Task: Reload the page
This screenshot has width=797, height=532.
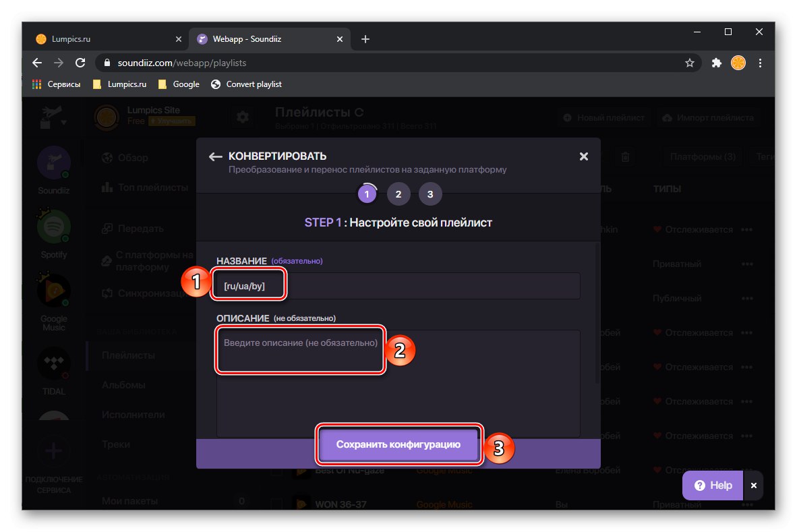Action: (x=80, y=63)
